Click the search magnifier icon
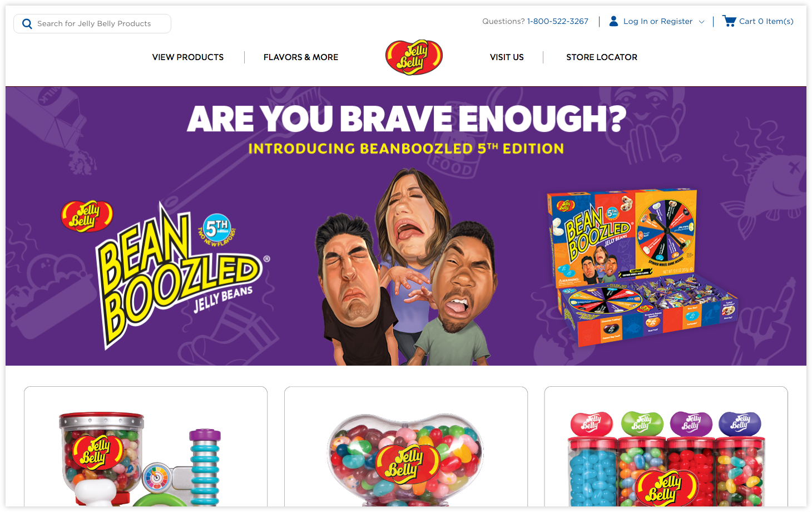 click(x=27, y=24)
